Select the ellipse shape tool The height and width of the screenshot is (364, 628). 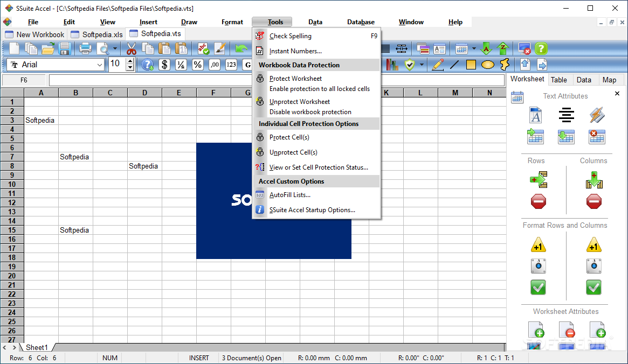point(487,65)
